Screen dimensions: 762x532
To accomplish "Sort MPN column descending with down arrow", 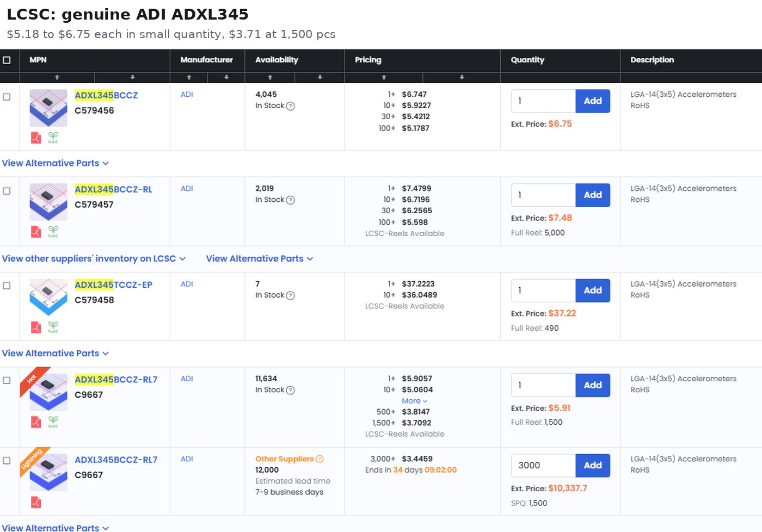I will [x=132, y=77].
